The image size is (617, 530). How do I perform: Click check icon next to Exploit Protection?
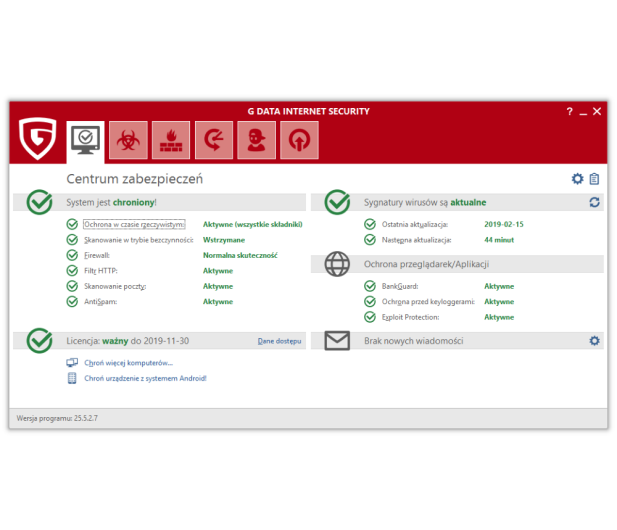pyautogui.click(x=370, y=317)
